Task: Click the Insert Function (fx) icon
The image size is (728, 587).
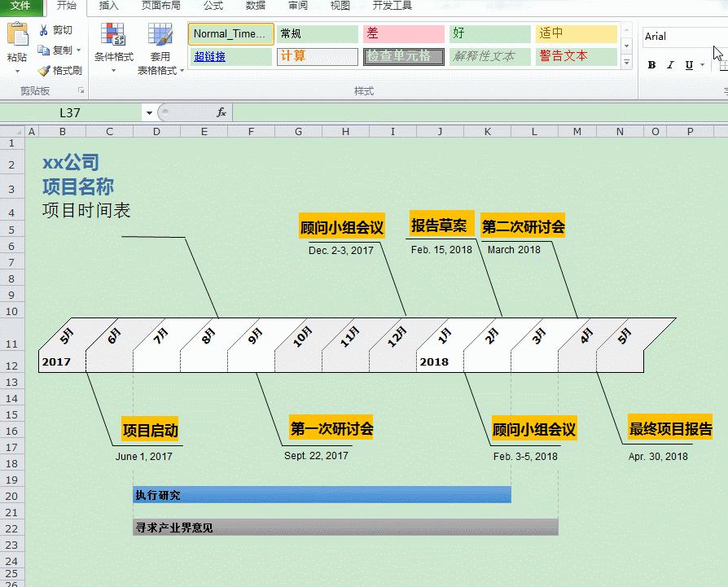Action: pos(221,113)
